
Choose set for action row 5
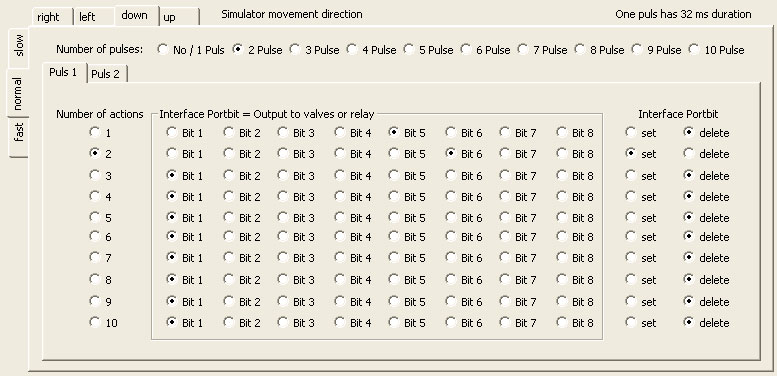630,217
